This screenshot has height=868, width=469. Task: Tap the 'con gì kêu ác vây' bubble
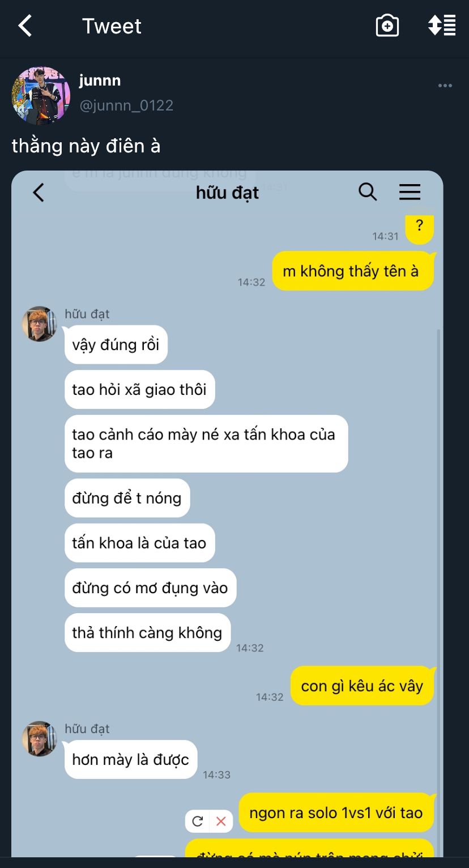pos(363,686)
